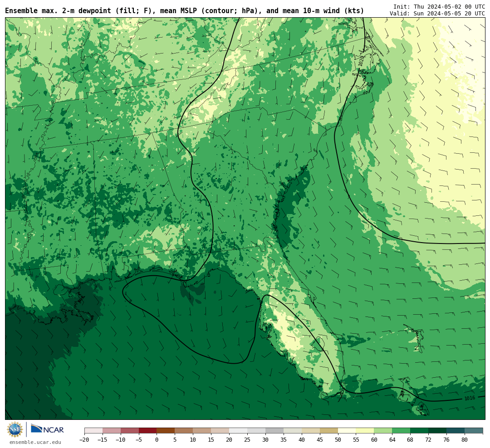
Task: Click the Valid time label
Action: [437, 14]
